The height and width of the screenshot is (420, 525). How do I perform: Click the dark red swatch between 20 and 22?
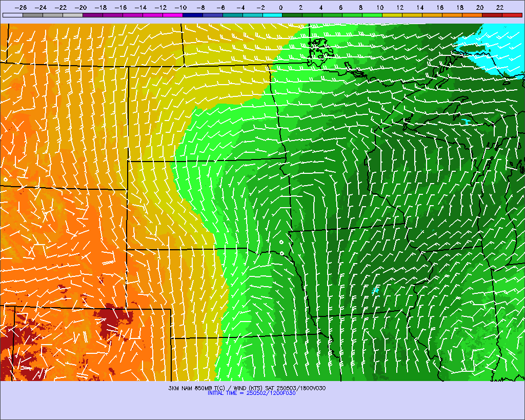point(492,15)
